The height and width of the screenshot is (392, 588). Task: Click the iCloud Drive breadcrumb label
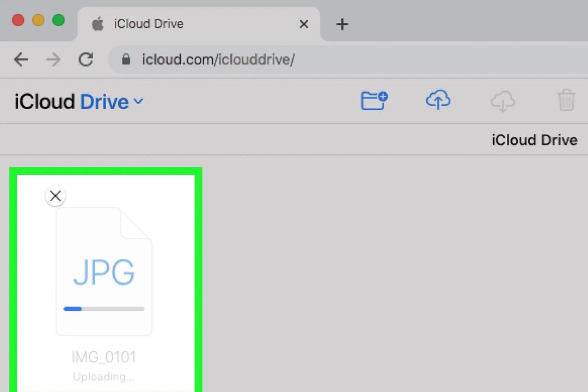coord(535,140)
